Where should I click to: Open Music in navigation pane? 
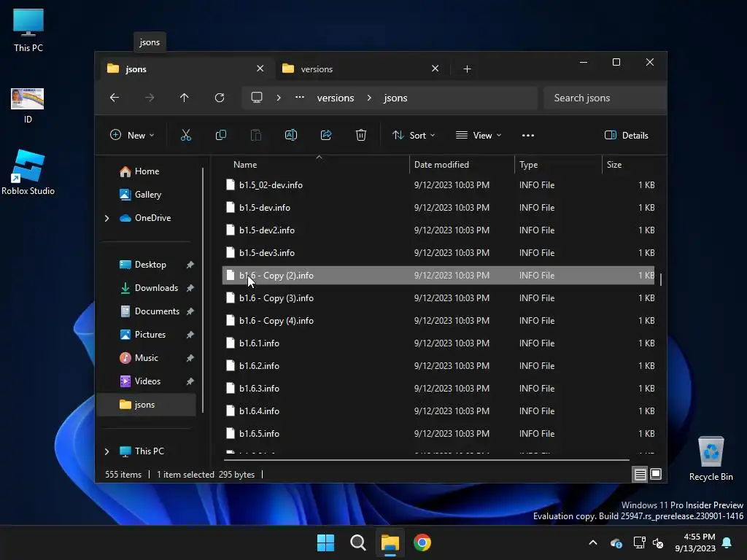pyautogui.click(x=147, y=358)
